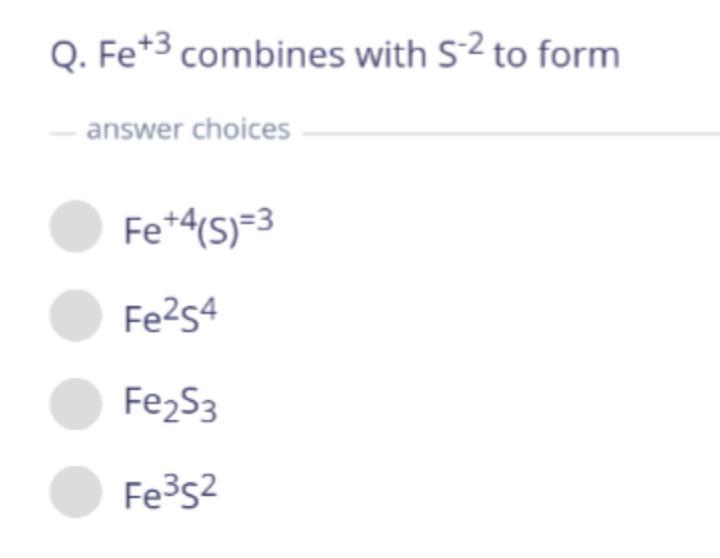Click the word 'combines' in the question
720x558 pixels.
click(x=262, y=54)
